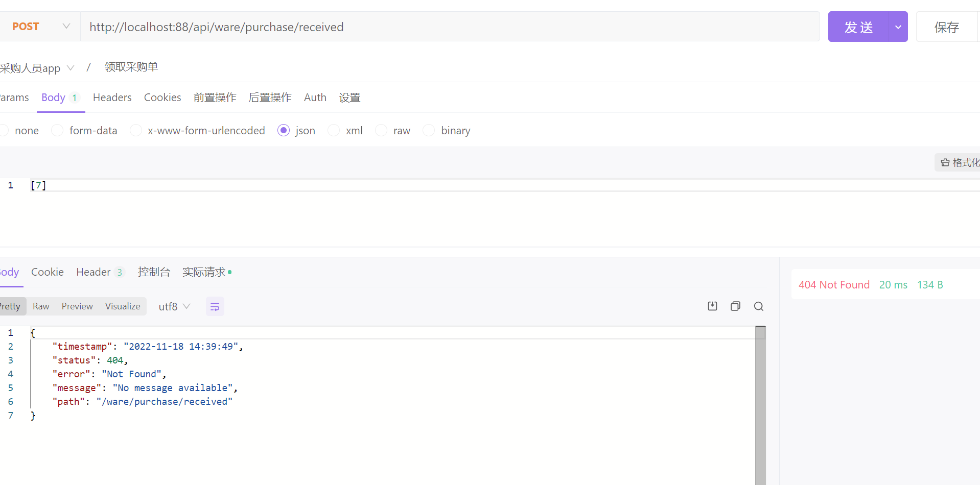Select the request Body tab

coord(60,98)
